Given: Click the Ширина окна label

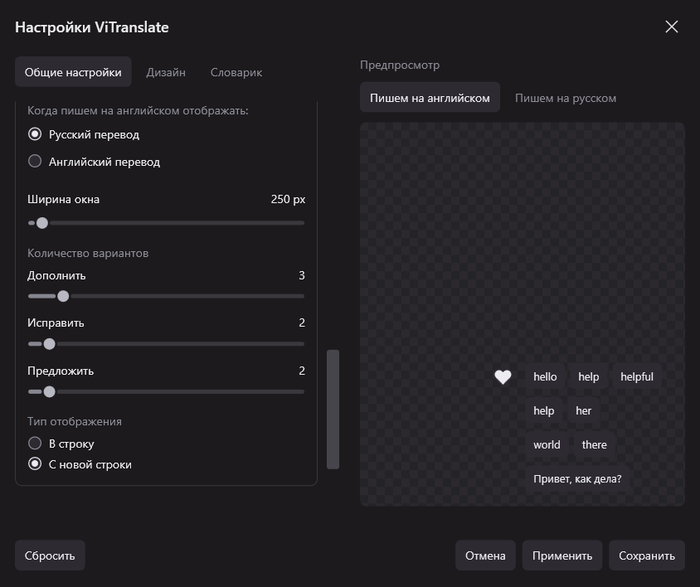Looking at the screenshot, I should [63, 199].
